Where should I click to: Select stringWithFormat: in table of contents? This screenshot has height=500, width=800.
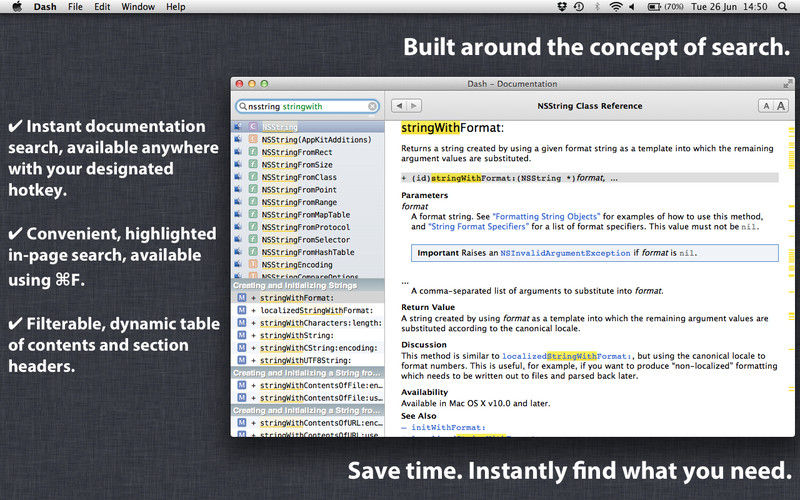click(x=308, y=297)
